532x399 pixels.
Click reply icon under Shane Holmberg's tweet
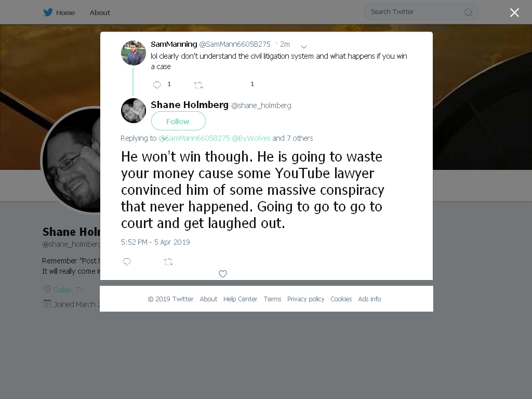pos(127,262)
